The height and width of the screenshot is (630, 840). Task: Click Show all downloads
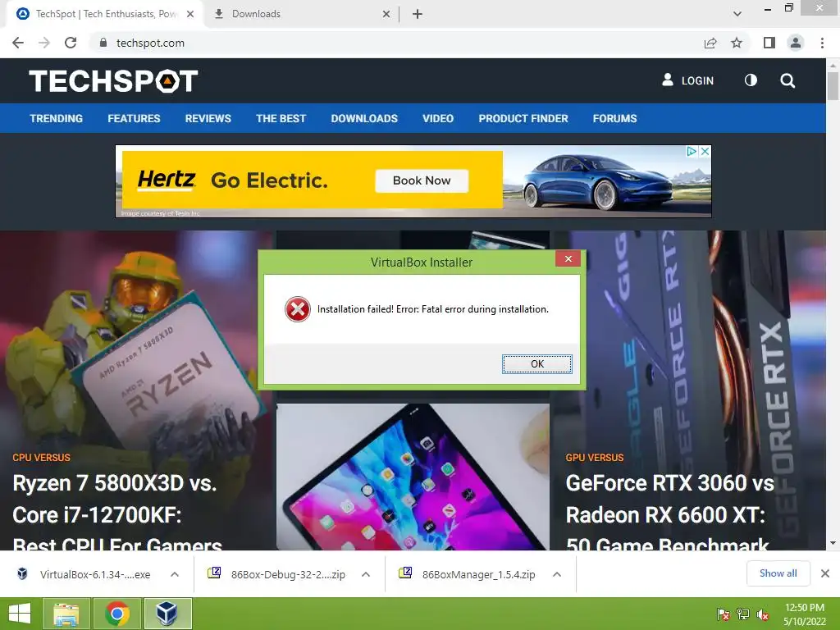click(x=778, y=573)
